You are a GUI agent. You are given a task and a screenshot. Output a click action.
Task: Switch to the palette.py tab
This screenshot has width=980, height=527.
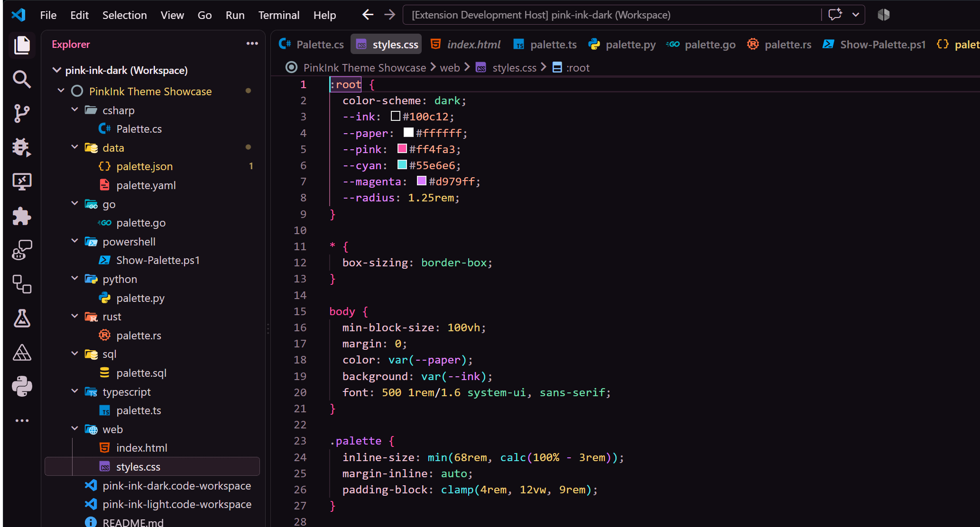[x=622, y=45]
